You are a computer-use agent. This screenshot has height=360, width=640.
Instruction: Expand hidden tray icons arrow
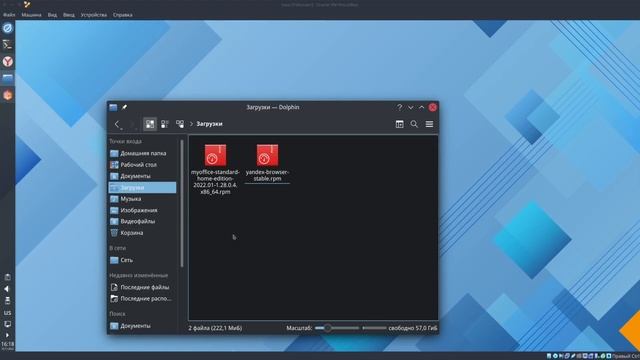(x=7, y=335)
